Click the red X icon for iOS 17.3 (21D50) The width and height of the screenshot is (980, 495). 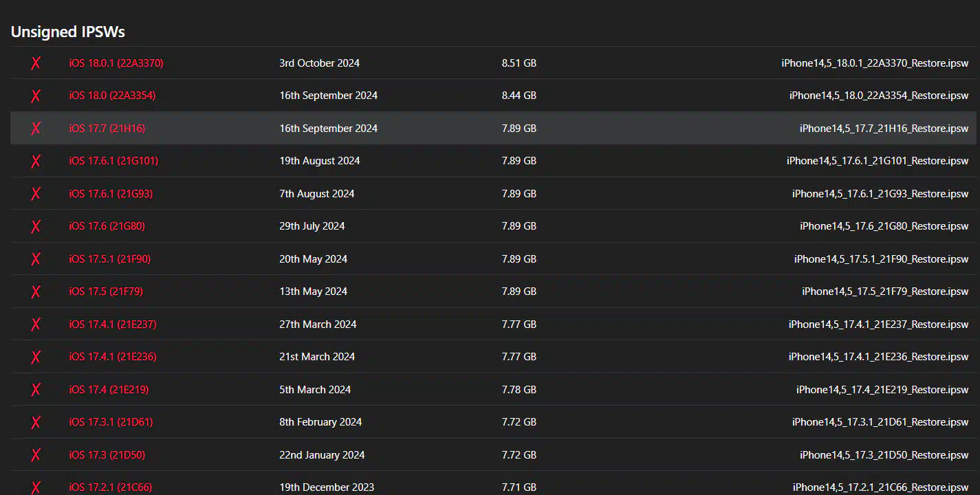click(36, 455)
